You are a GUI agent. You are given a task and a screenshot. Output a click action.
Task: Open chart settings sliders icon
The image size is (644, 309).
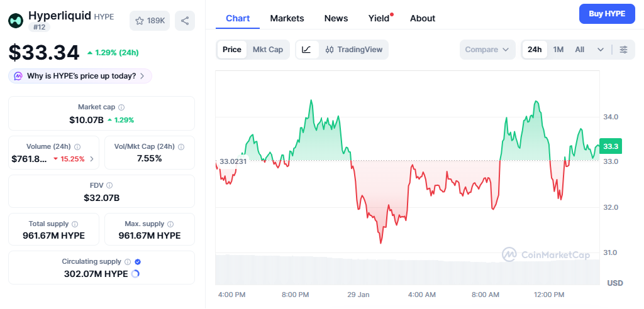[623, 50]
